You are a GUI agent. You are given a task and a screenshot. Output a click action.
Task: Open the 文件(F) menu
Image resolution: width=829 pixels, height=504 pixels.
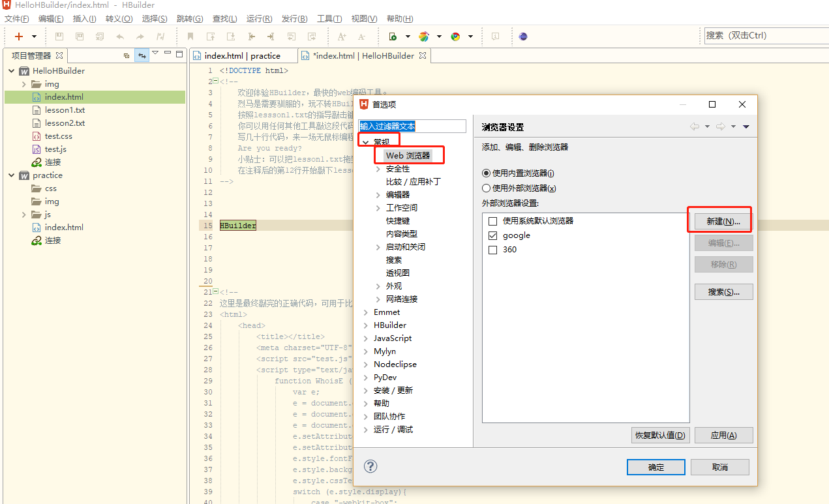click(x=16, y=19)
